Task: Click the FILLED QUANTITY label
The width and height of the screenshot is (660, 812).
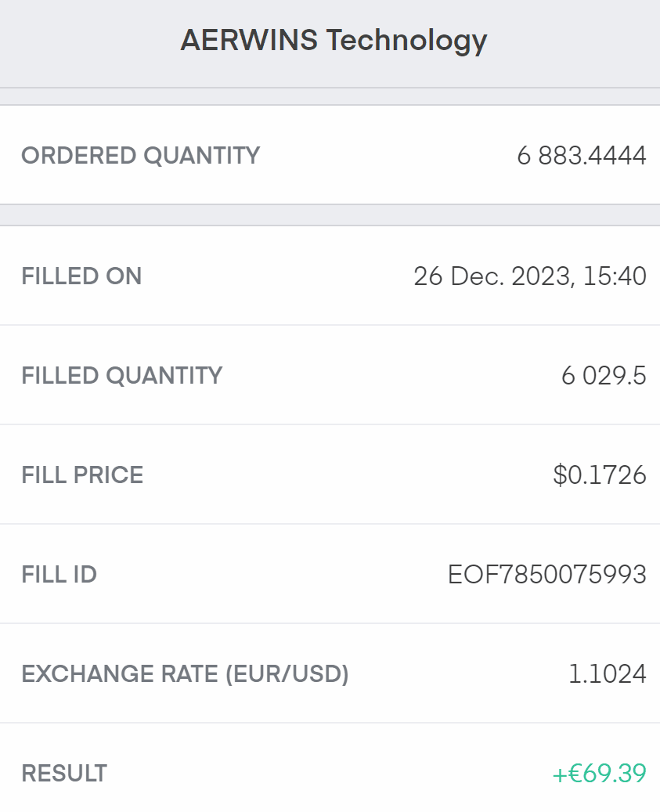Action: point(122,376)
